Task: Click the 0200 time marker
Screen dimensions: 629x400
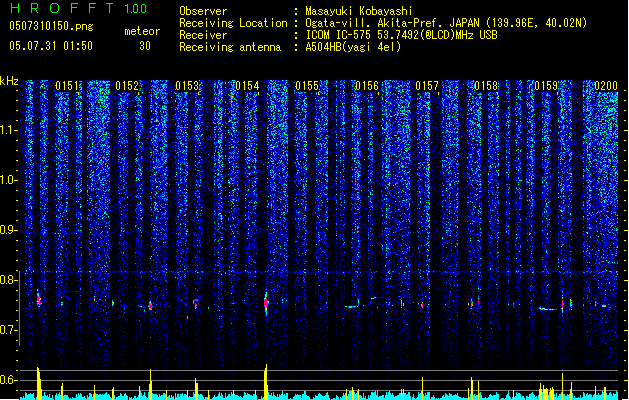Action: pyautogui.click(x=606, y=86)
